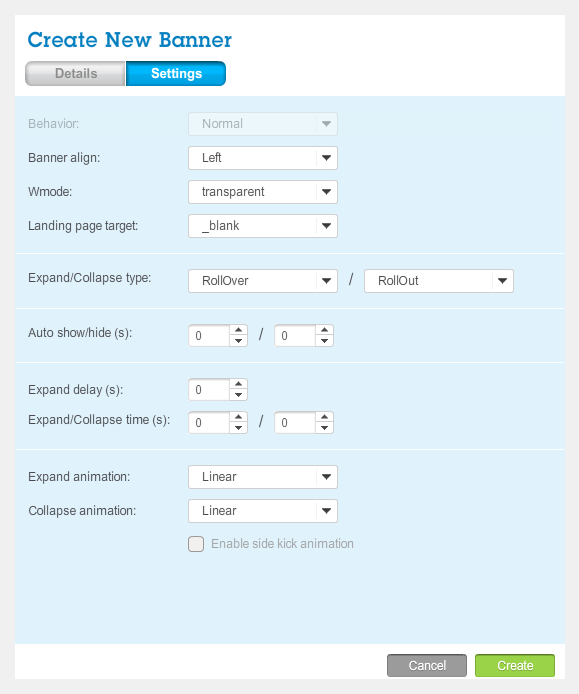Open the Wmode dropdown
The width and height of the screenshot is (579, 694).
coord(263,192)
